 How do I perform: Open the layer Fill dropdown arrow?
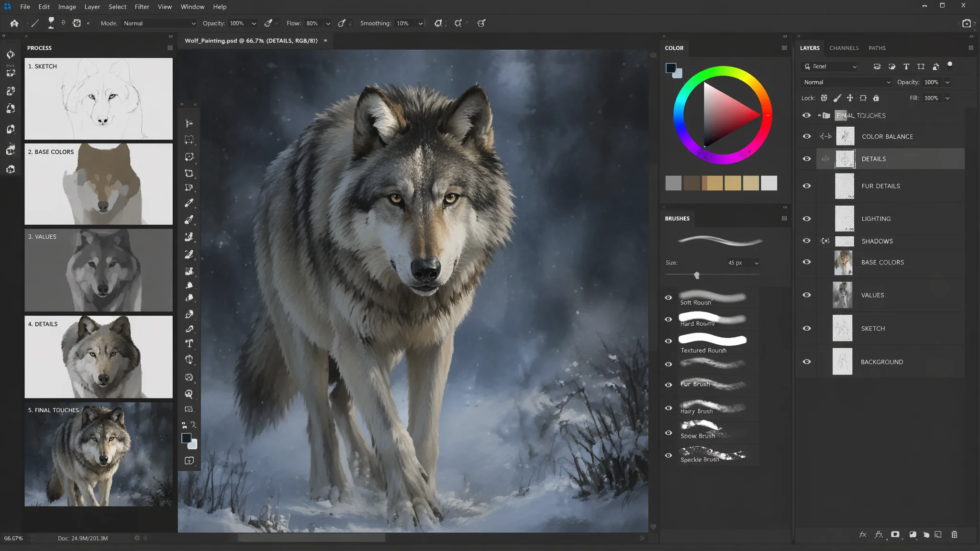pyautogui.click(x=947, y=98)
